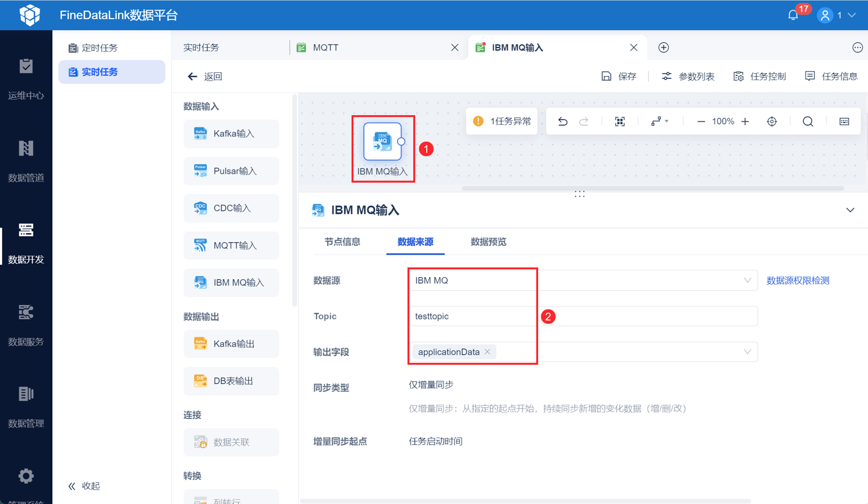Open the system management gear icon

[x=26, y=476]
